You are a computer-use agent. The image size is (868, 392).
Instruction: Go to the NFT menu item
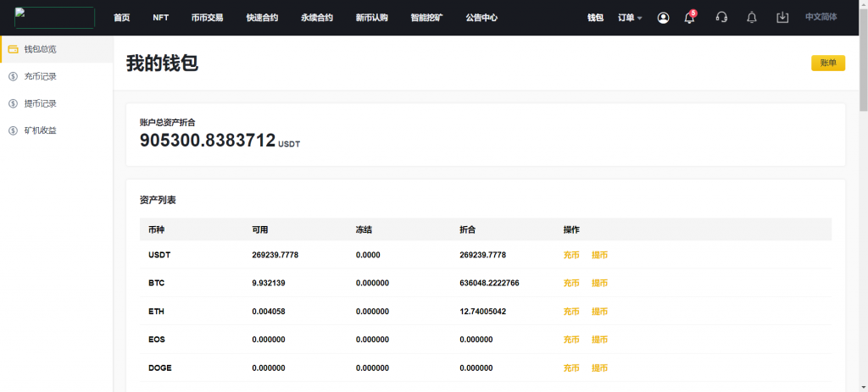tap(160, 18)
